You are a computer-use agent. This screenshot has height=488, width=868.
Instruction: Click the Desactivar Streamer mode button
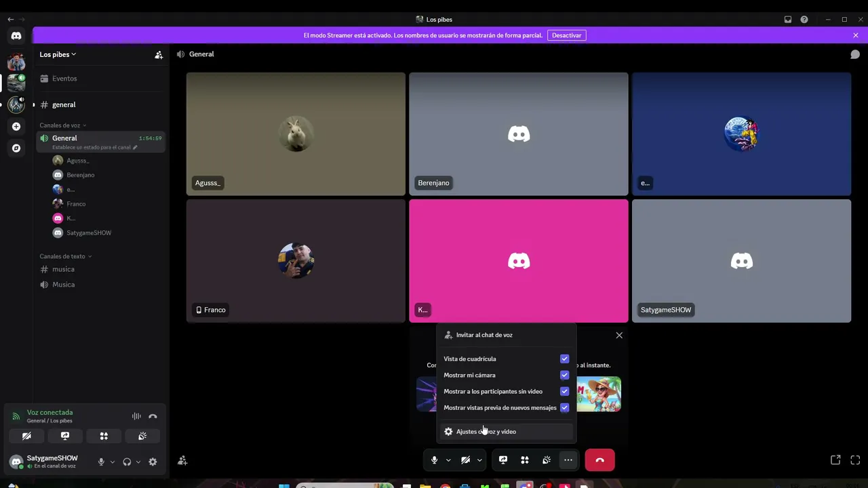tap(566, 35)
